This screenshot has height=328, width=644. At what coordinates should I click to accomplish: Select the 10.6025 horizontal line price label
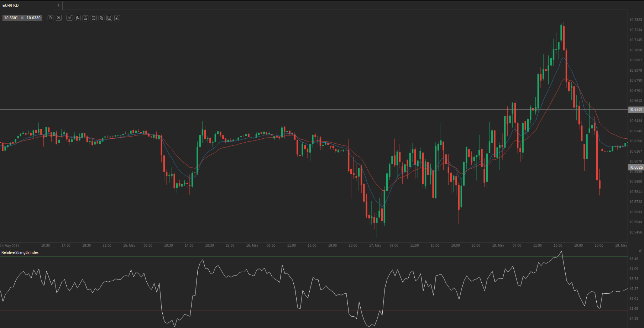(x=635, y=167)
